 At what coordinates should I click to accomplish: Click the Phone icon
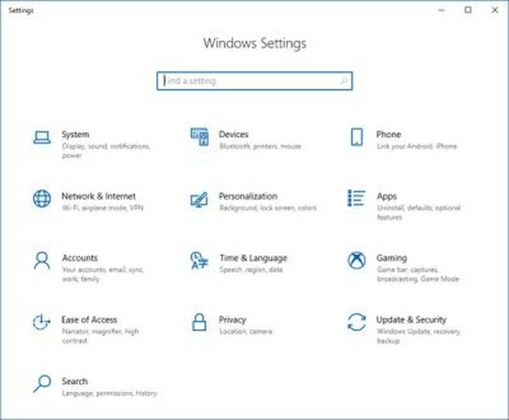coord(356,137)
